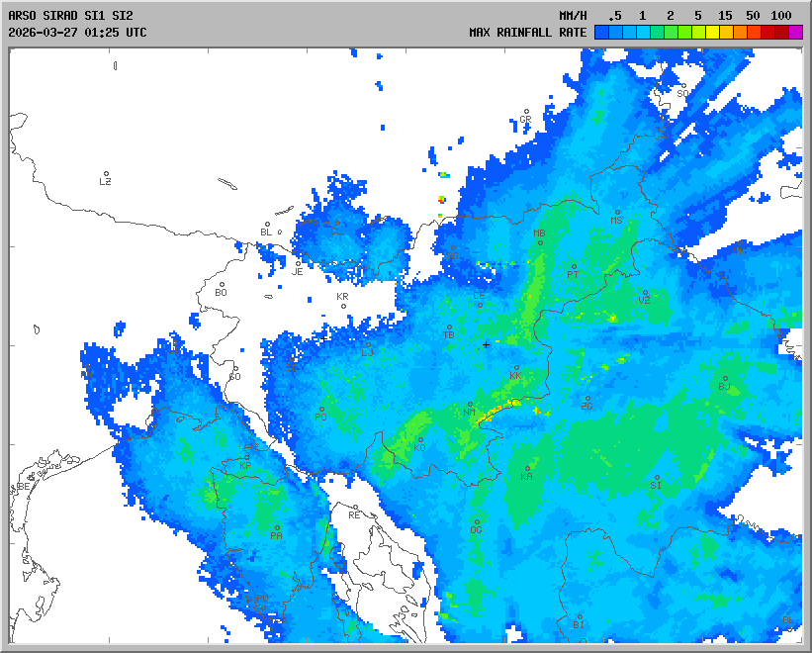The image size is (812, 653).
Task: Click the 2026-03-27 01:25 UTC timestamp
Action: click(77, 33)
